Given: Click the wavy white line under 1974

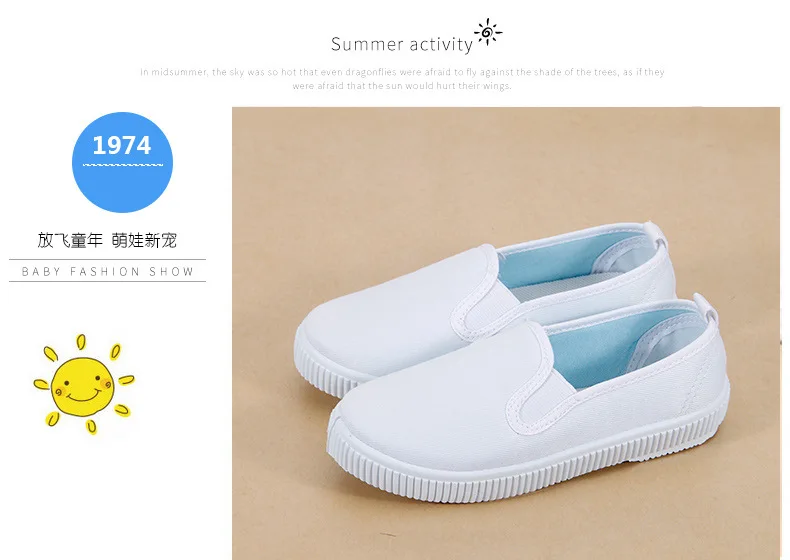Looking at the screenshot, I should pyautogui.click(x=122, y=164).
